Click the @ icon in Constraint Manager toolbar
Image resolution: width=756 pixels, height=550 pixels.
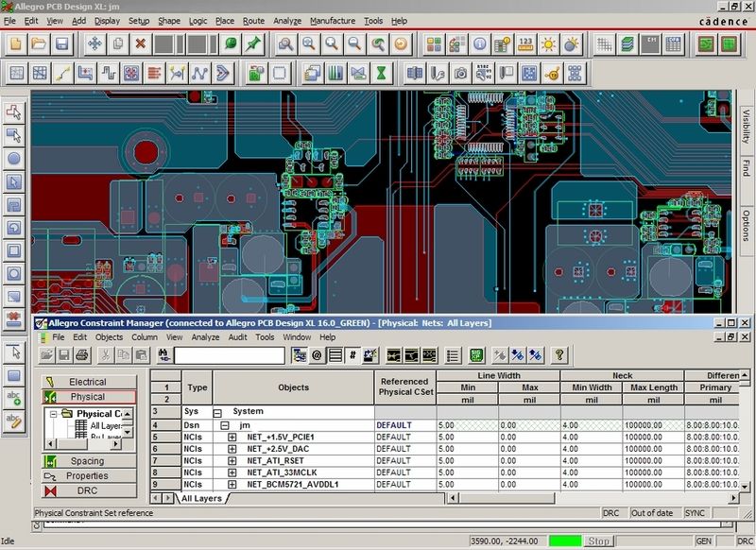(x=317, y=355)
